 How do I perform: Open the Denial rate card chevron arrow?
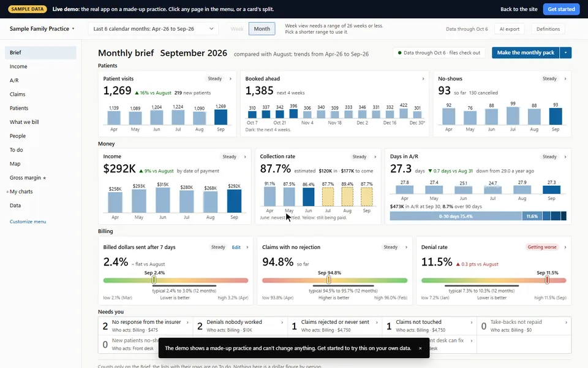(565, 247)
